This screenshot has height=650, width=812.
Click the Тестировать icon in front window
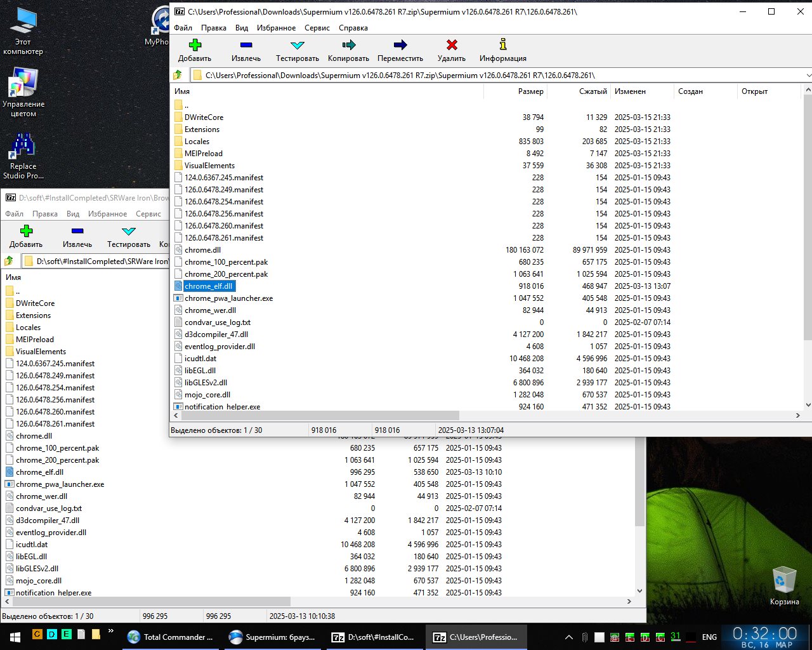coord(298,45)
